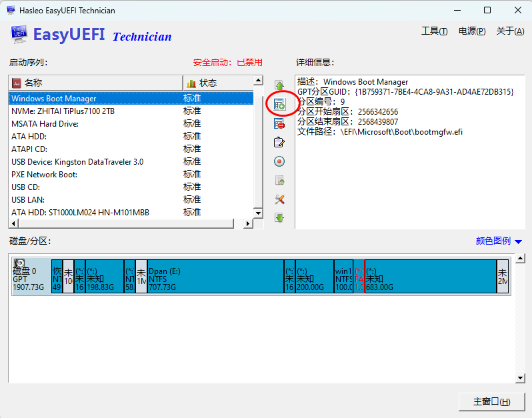Click the file path \EFI\Microsoft\Boot\bootmgfw.efi
Screen dimensions: 532x418
[x=401, y=132]
